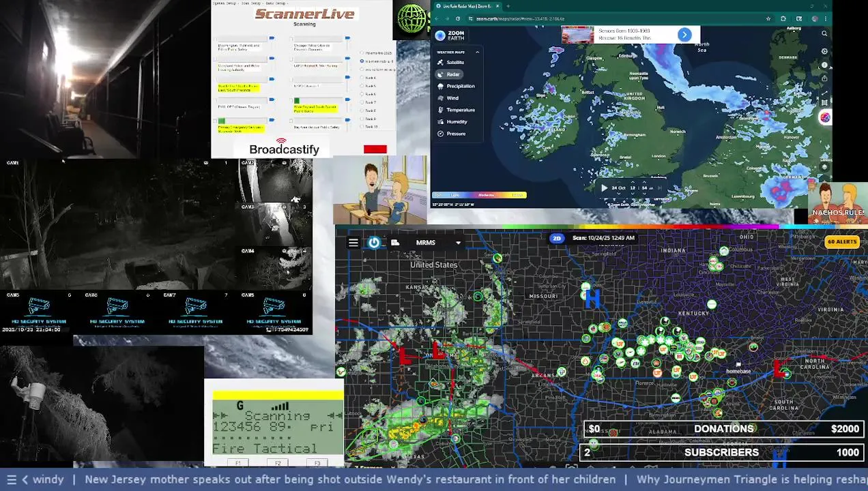Open the browser extensions icon
868x491 pixels.
coord(783,18)
